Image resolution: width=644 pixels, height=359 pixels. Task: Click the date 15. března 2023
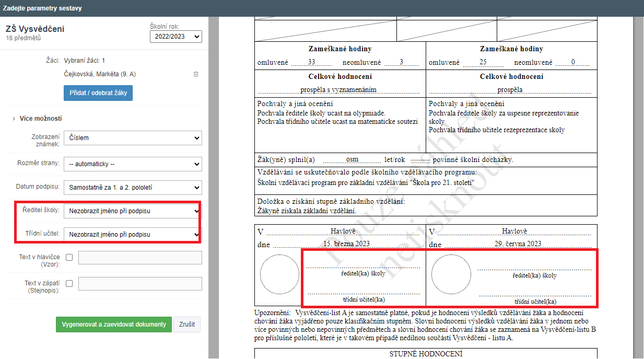point(346,244)
